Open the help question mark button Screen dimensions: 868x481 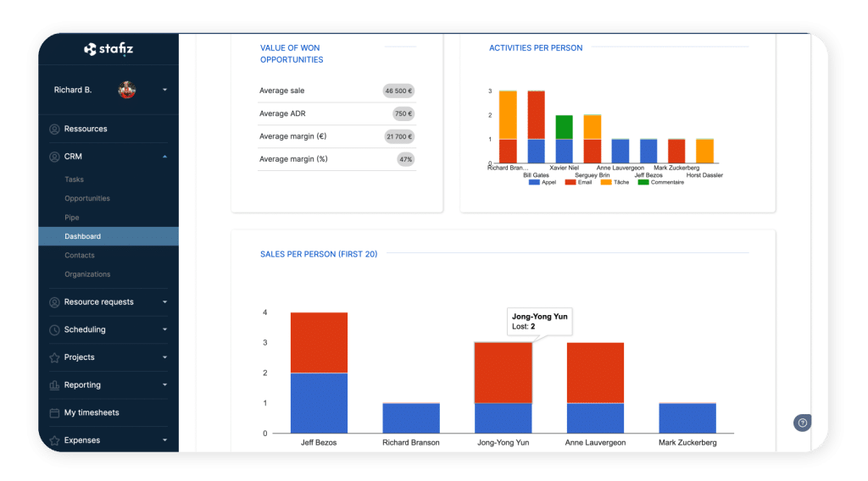pos(802,423)
